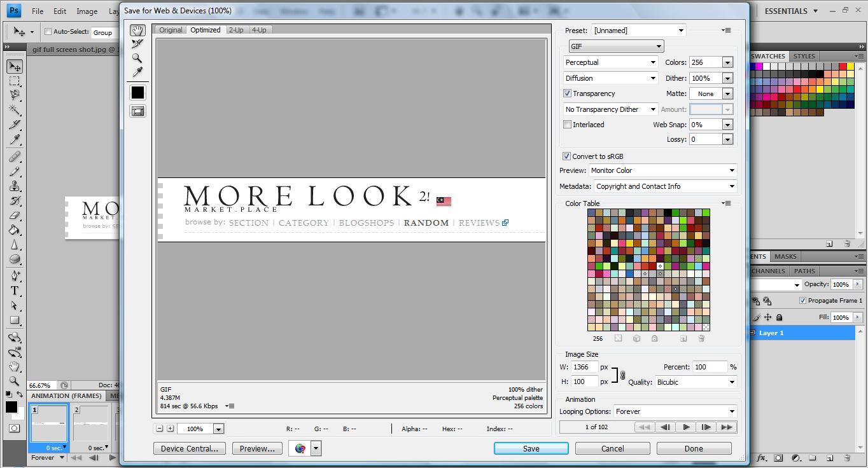Click the Save button
This screenshot has height=468, width=868.
(x=531, y=448)
